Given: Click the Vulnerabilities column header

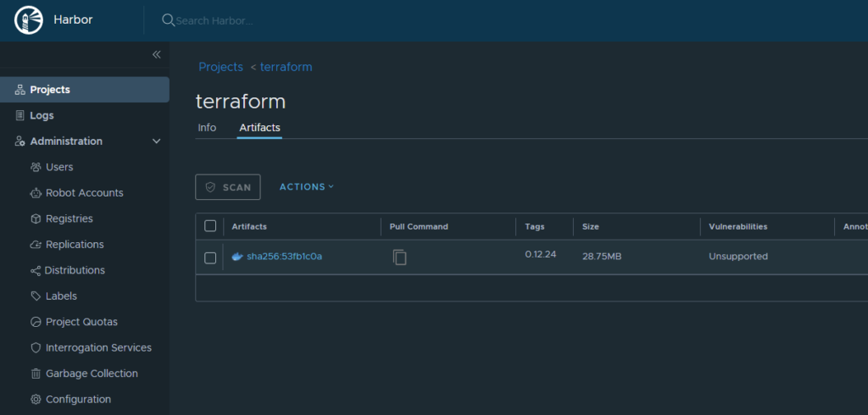Looking at the screenshot, I should coord(738,227).
